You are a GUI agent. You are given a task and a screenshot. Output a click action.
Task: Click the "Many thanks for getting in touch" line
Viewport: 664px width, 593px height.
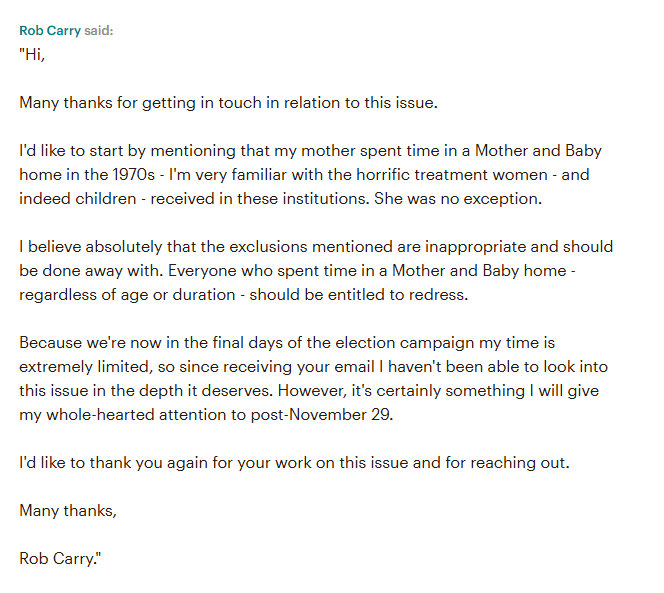click(x=228, y=102)
